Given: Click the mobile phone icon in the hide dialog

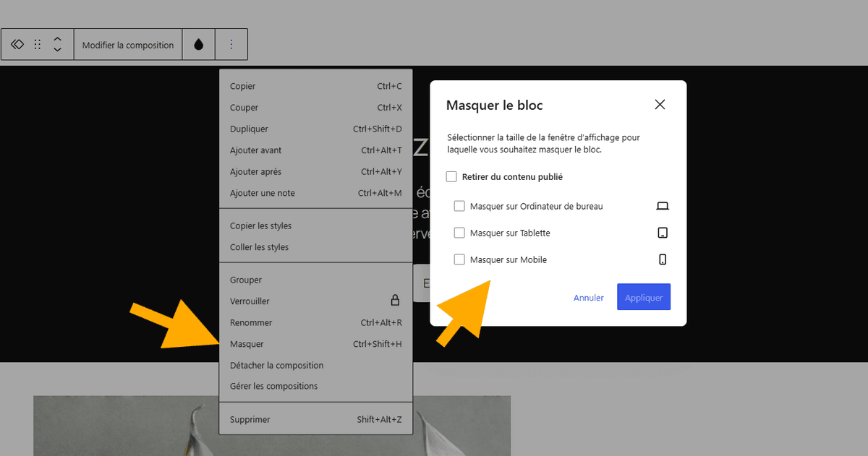Looking at the screenshot, I should tap(662, 259).
